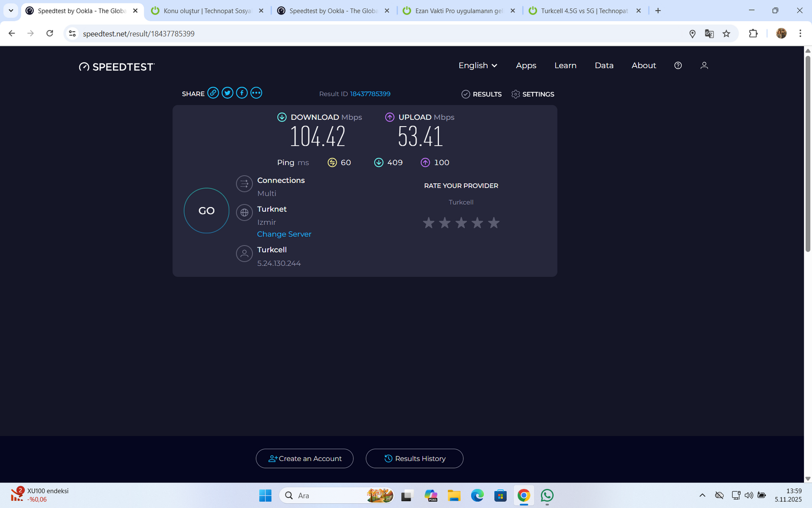Viewport: 812px width, 508px height.
Task: Open Microsoft Edge from the taskbar
Action: 477,495
